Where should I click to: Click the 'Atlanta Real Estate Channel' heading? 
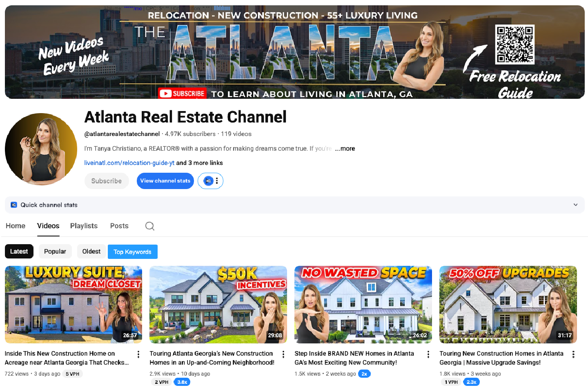coord(185,117)
